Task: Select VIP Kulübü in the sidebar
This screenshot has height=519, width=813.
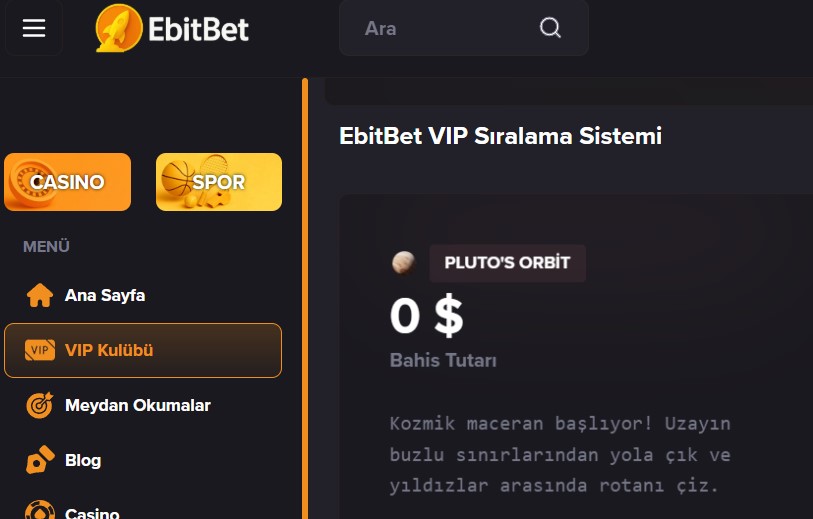Action: (x=109, y=351)
